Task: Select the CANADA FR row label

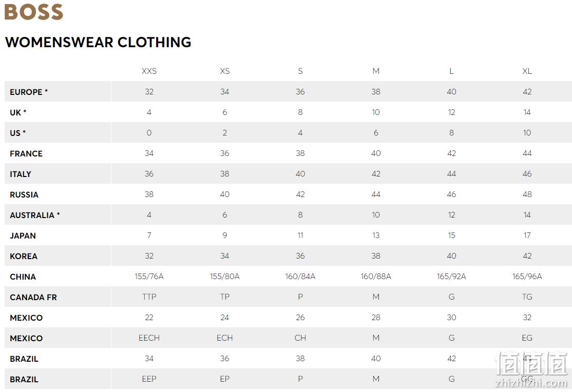Action: point(33,298)
